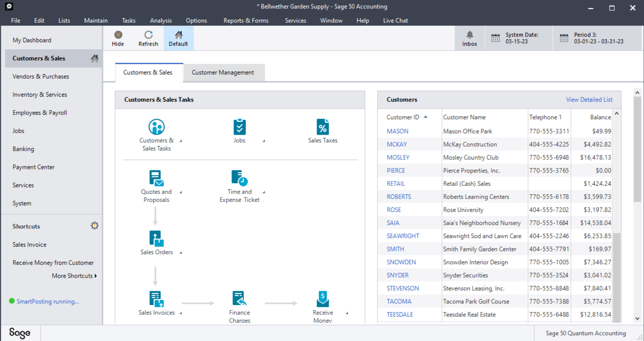Screen dimensions: 644x341
Task: Open the Sales Orders icon
Action: pyautogui.click(x=156, y=239)
